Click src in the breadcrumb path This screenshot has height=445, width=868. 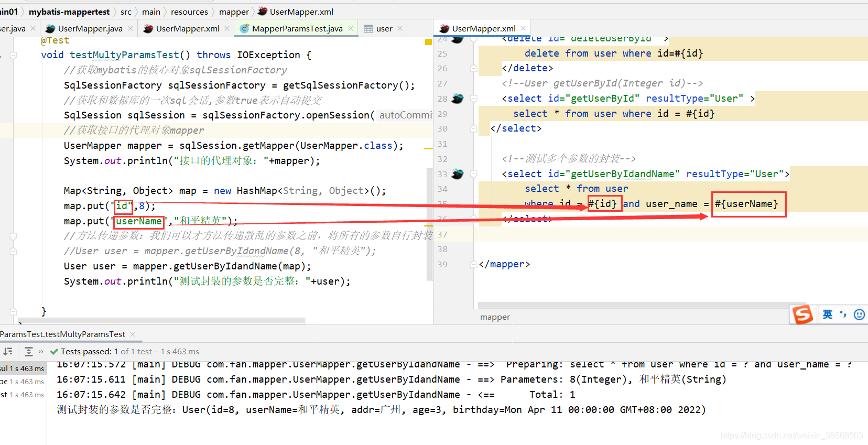pyautogui.click(x=126, y=12)
